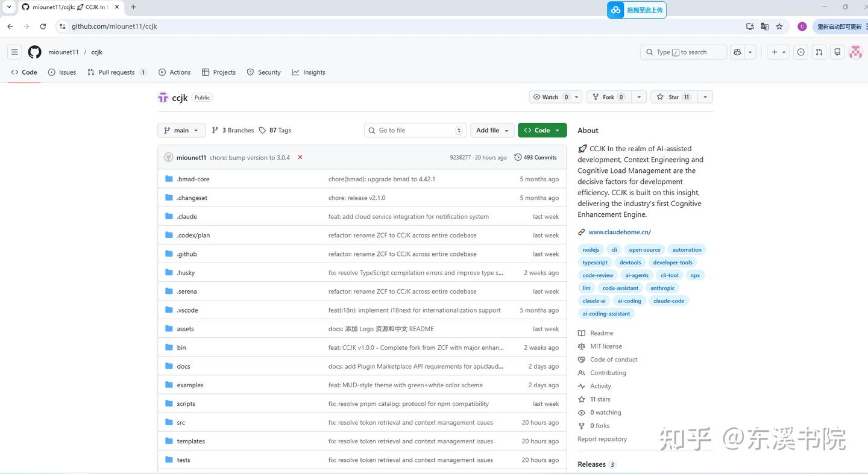Open the Copilot chat icon

[737, 52]
